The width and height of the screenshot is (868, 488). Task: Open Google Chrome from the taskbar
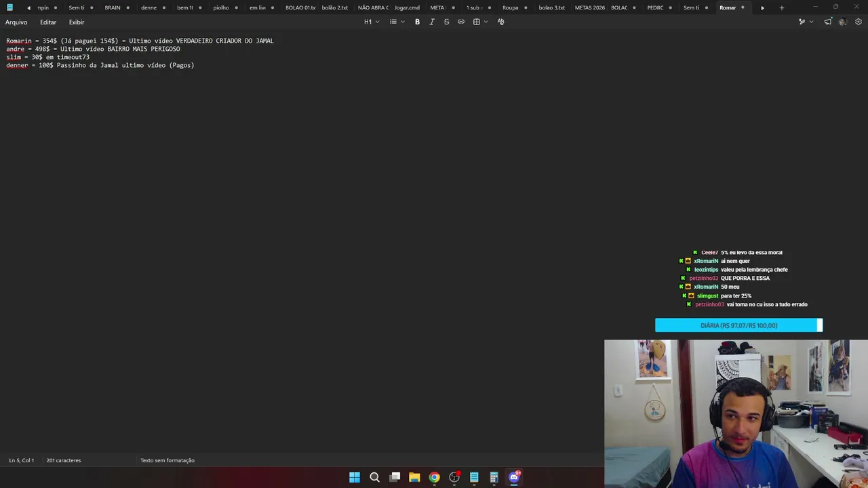[434, 477]
